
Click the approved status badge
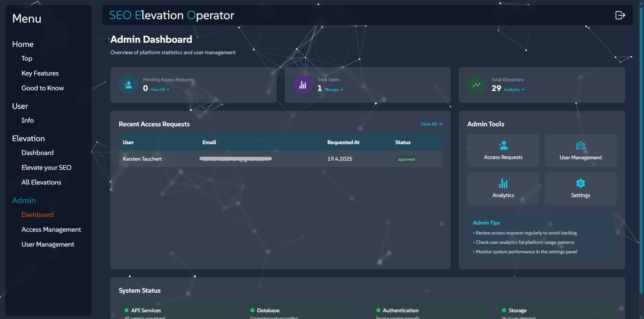[406, 159]
